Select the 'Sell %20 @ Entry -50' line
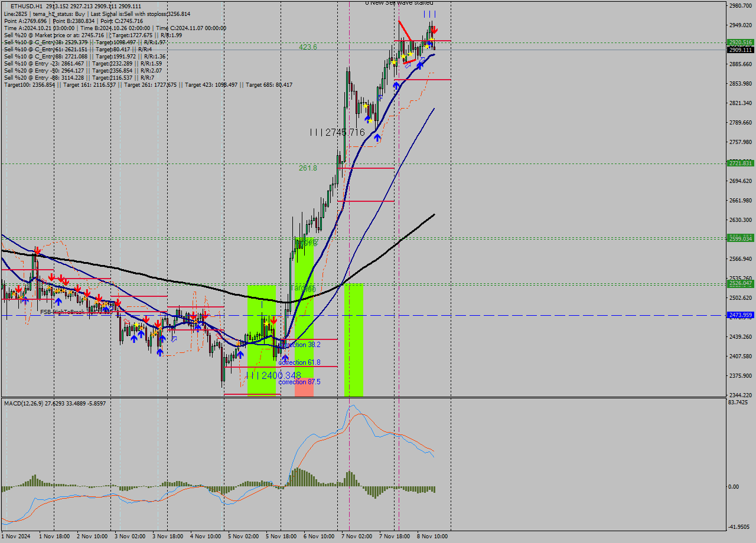This screenshot has width=756, height=543. [83, 70]
